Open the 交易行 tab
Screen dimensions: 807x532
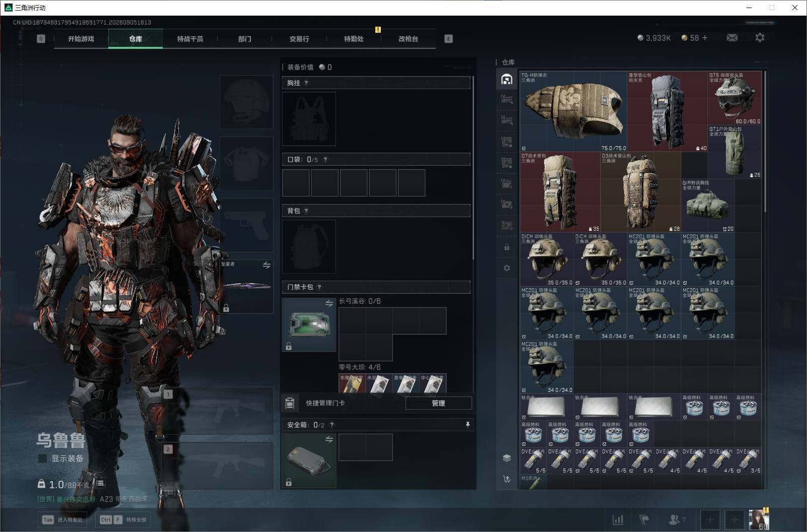[x=299, y=39]
